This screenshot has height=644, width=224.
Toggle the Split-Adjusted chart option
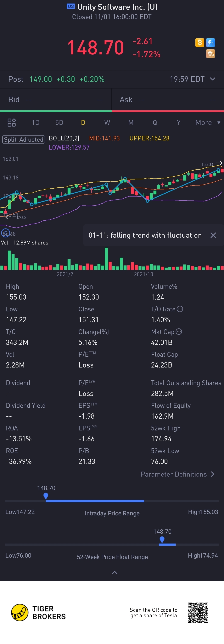point(23,139)
